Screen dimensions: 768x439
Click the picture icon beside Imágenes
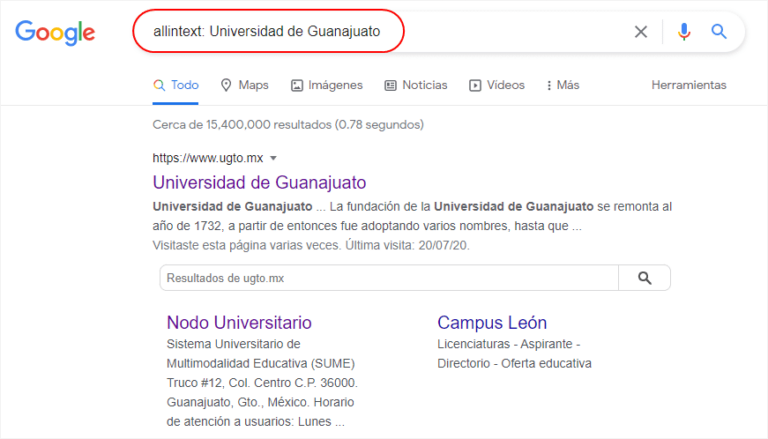click(x=297, y=86)
